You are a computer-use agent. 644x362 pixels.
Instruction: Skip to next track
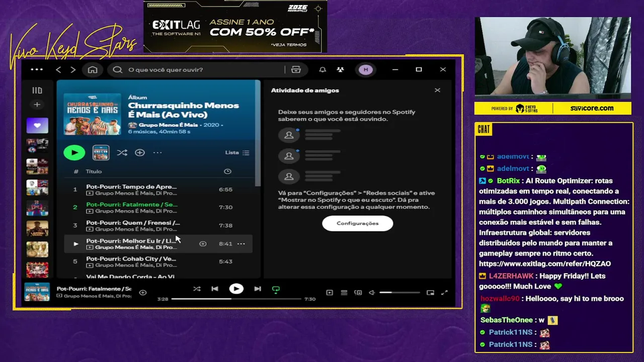coord(258,289)
